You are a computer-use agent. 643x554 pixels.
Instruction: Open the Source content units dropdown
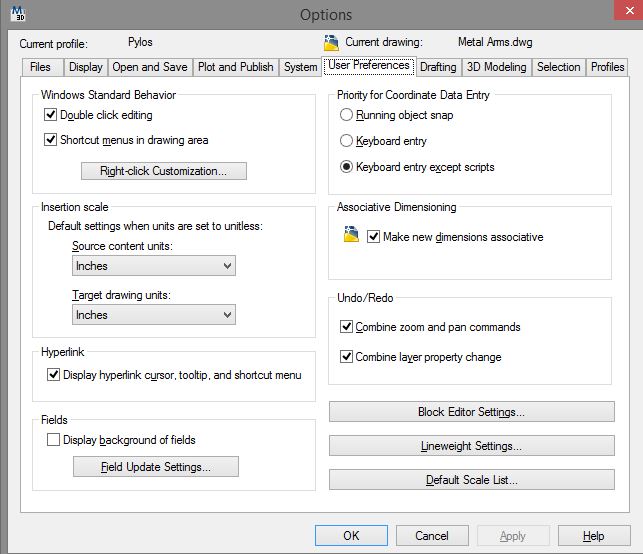[154, 266]
